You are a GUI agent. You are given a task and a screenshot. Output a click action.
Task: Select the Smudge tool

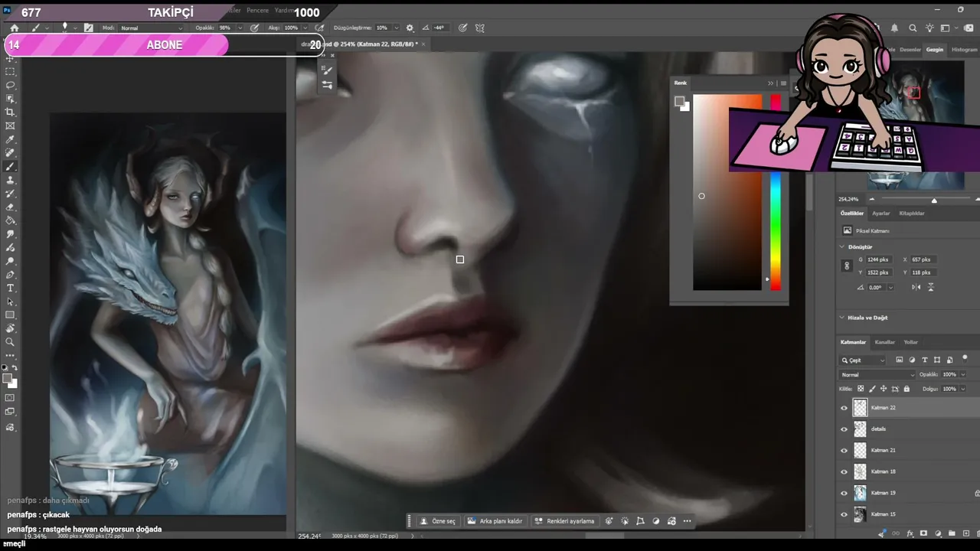(x=10, y=234)
